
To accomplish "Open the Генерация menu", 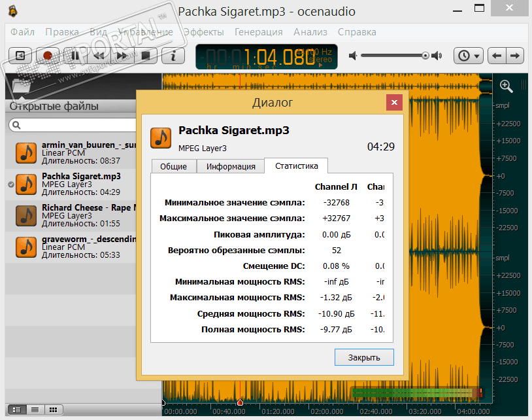I will click(259, 32).
